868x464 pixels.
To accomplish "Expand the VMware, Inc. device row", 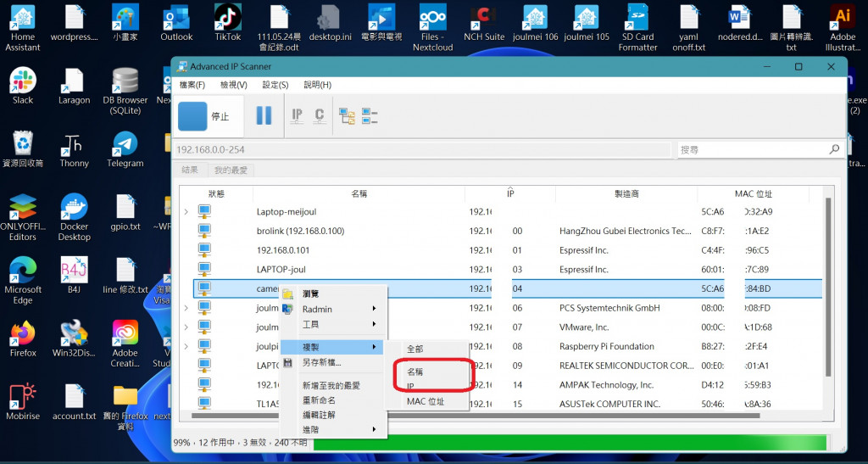I will (x=186, y=327).
